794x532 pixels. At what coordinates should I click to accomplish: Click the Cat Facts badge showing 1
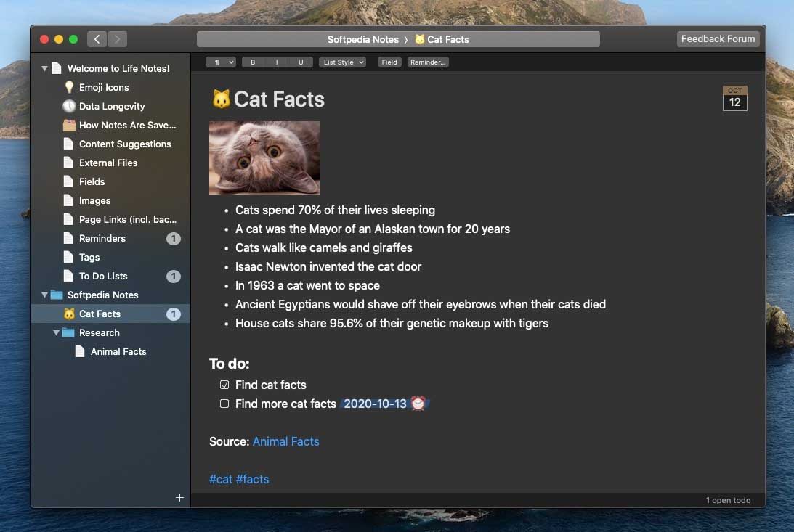point(173,314)
